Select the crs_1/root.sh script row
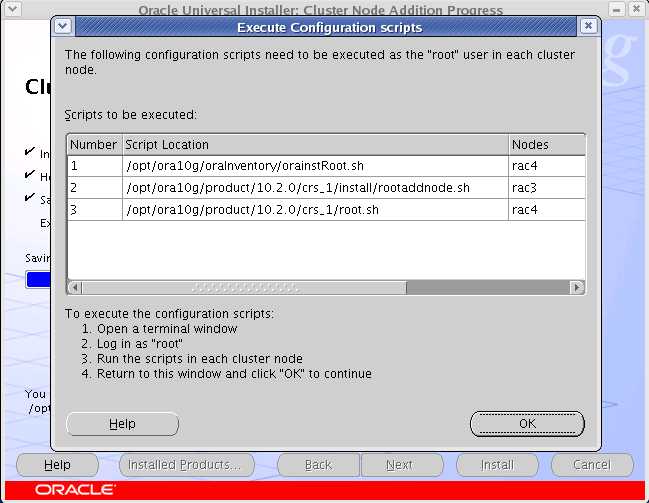 pyautogui.click(x=326, y=210)
